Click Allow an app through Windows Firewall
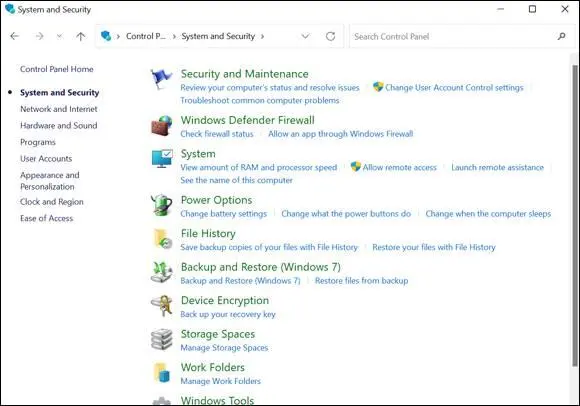Screen dimensions: 580x406 [x=340, y=134]
